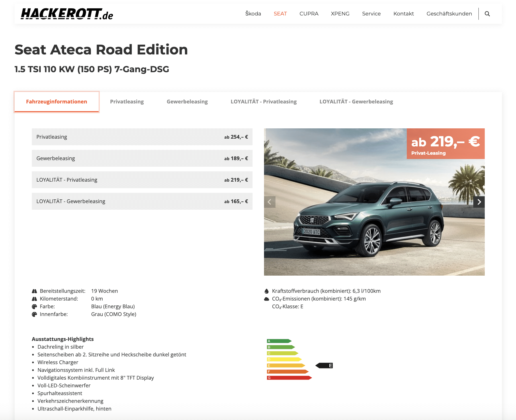The height and width of the screenshot is (420, 516).
Task: Click the HACKEROTT.de logo
Action: 67,14
